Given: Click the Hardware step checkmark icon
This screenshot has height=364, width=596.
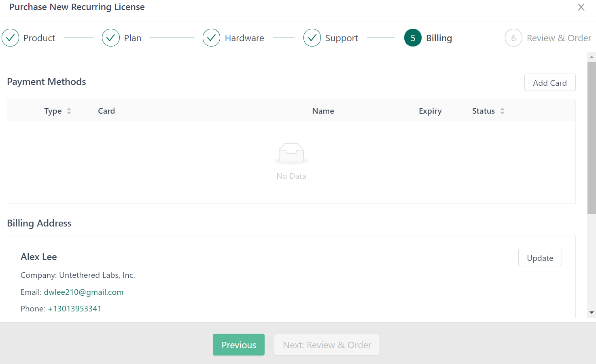Looking at the screenshot, I should tap(211, 38).
